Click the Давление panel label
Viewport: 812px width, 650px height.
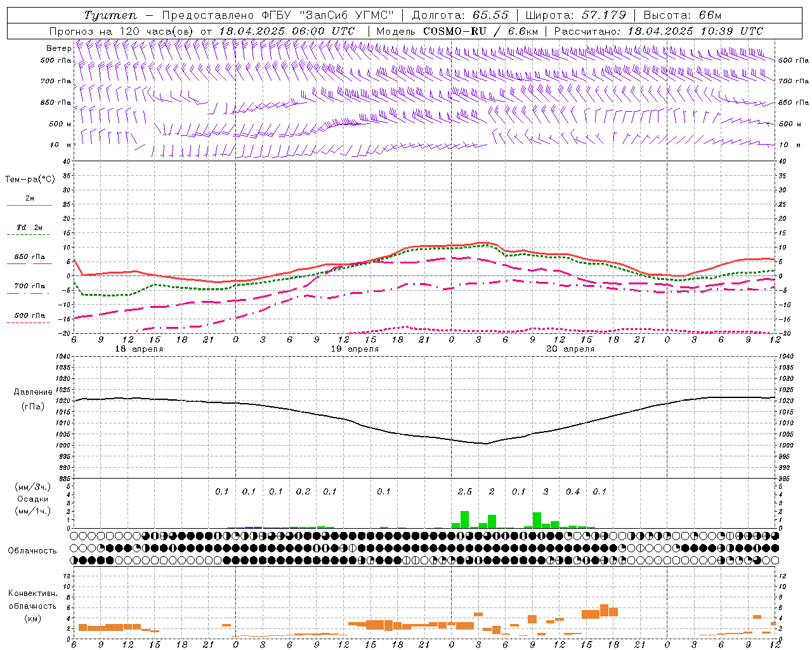33,392
